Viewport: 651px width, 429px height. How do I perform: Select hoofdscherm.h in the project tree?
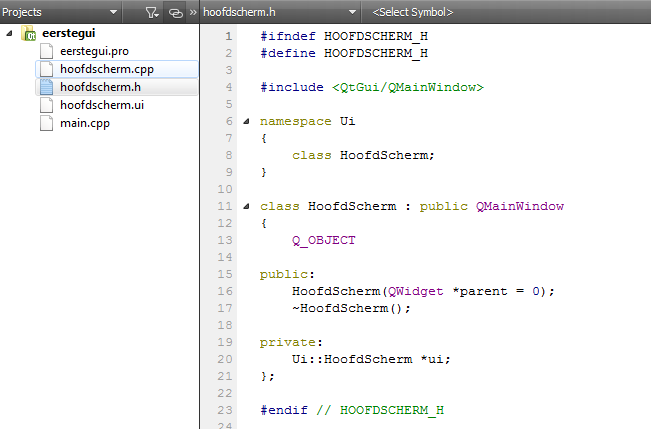[x=100, y=87]
